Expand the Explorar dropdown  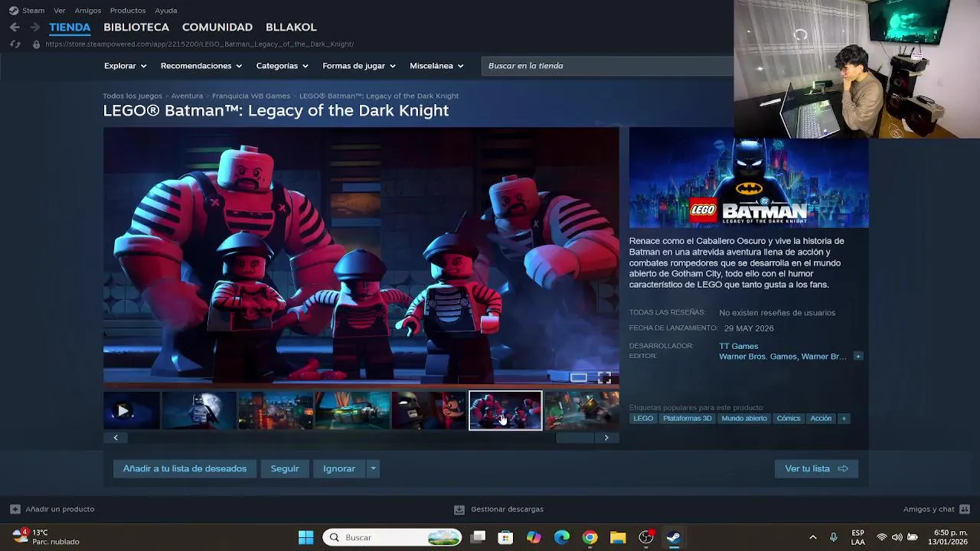point(125,66)
